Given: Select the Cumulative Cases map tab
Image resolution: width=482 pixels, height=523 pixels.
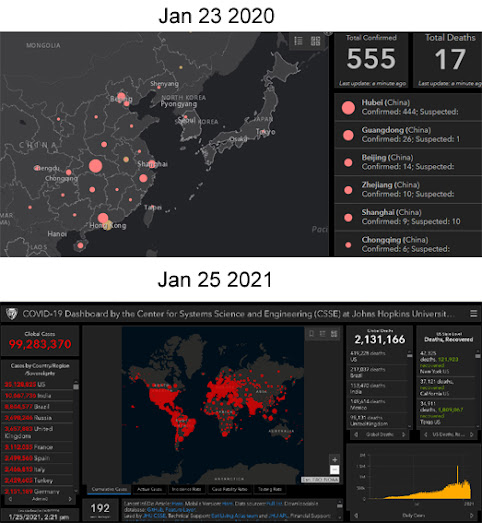Looking at the screenshot, I should tap(109, 489).
